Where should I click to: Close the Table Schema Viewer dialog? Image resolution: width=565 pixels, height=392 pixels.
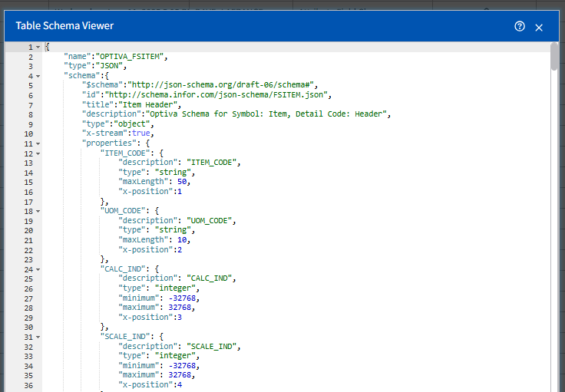coord(539,28)
